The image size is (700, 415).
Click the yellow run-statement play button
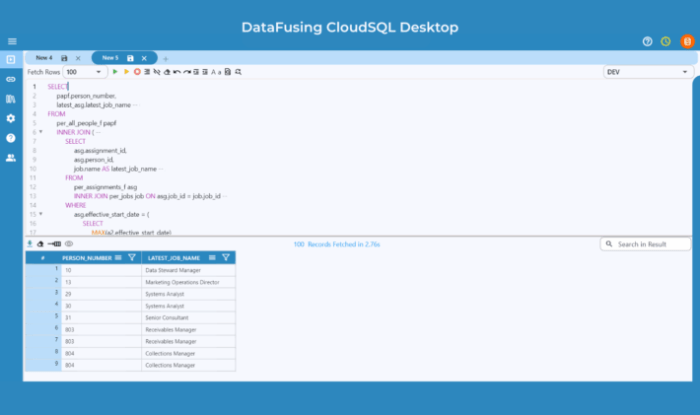[126, 71]
